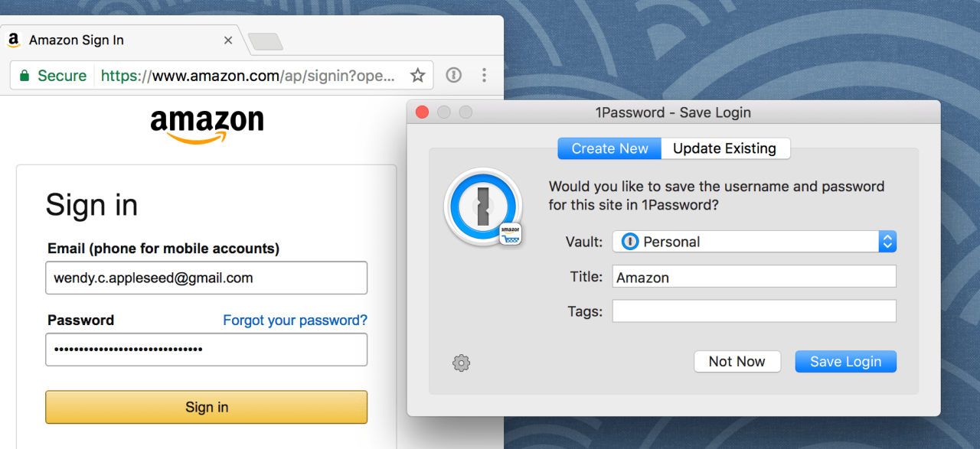Close the Amazon Sign In tab
Screen dimensions: 980x449
(x=227, y=40)
